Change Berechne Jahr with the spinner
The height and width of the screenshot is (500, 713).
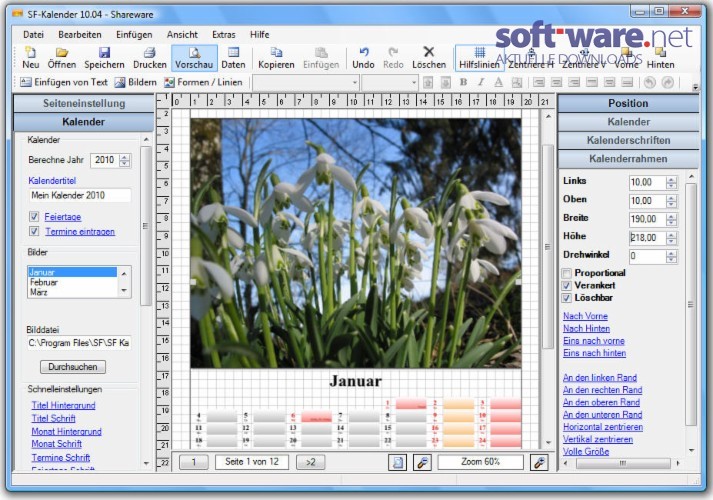pos(125,160)
